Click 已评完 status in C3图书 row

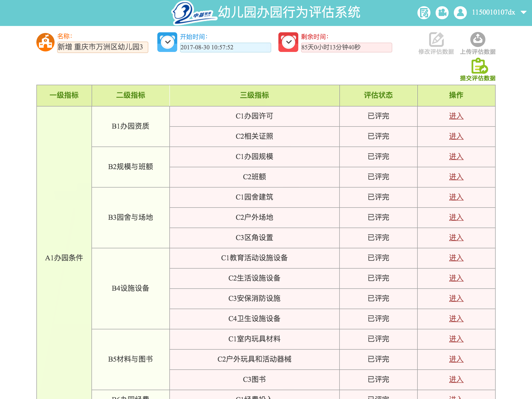378,380
